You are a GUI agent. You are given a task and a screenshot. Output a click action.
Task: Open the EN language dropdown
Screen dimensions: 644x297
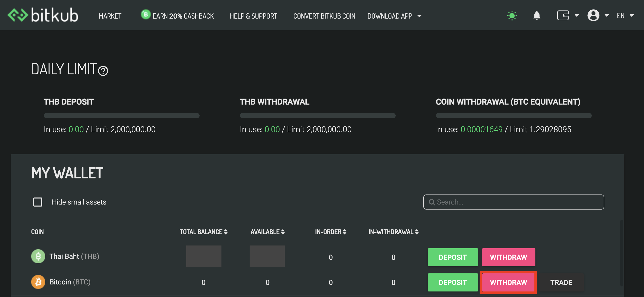pos(625,16)
